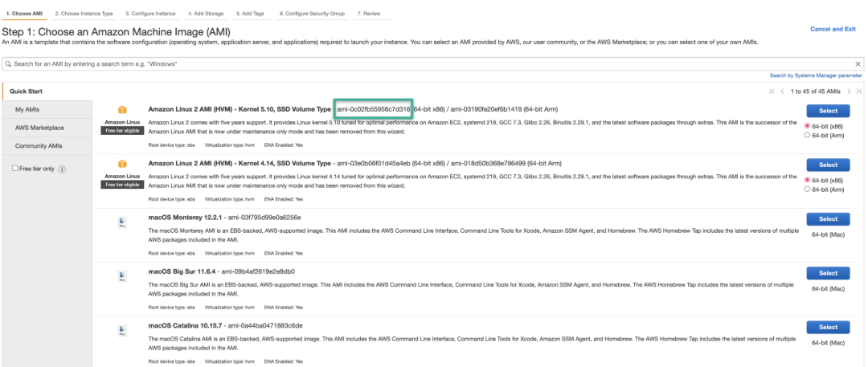868x367 pixels.
Task: Click AMI ID ami-018d50b368e796499
Action: [x=489, y=164]
